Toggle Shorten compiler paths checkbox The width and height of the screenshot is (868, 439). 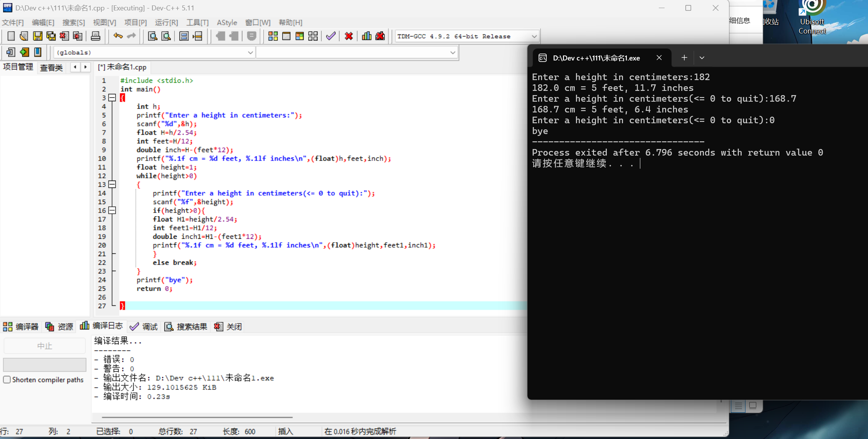[x=7, y=380]
